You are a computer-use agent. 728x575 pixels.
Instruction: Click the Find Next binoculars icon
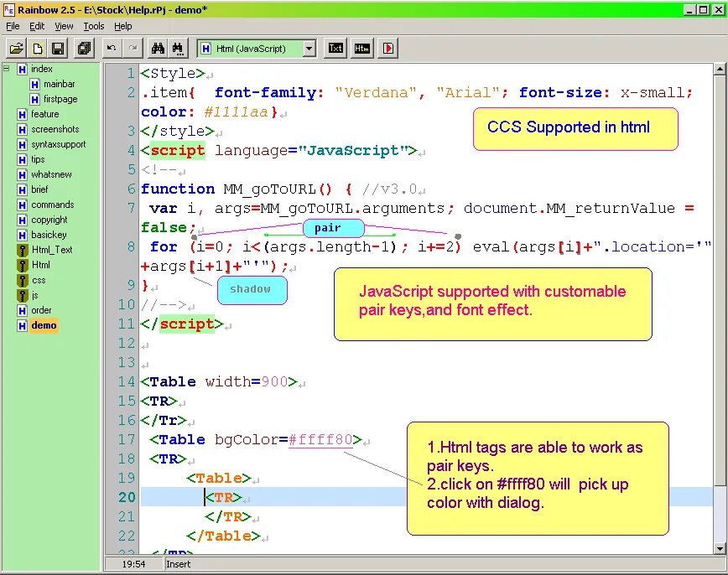click(179, 49)
